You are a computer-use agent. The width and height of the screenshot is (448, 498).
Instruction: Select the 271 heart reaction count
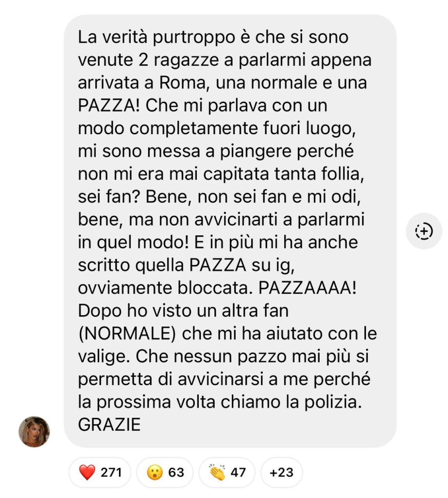[x=111, y=472]
